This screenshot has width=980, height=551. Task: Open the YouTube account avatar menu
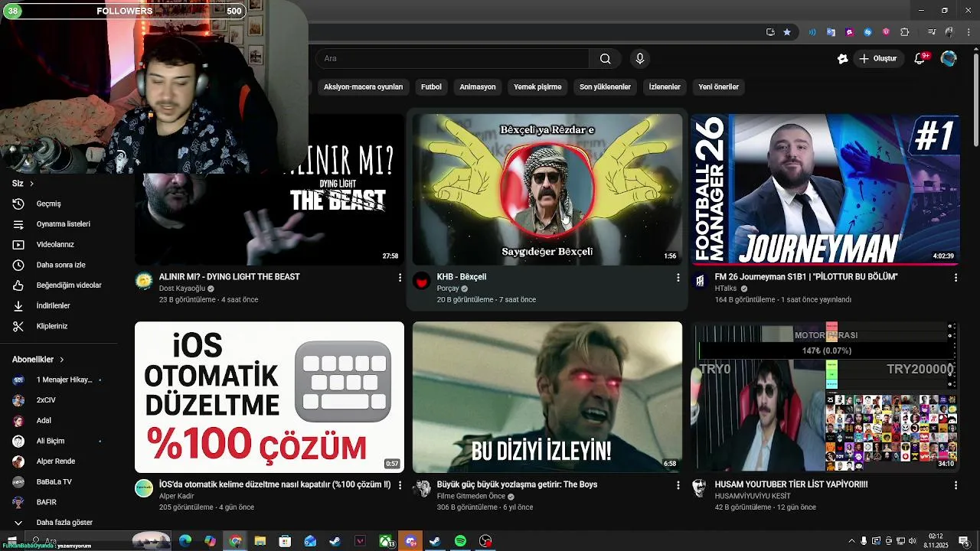click(949, 58)
